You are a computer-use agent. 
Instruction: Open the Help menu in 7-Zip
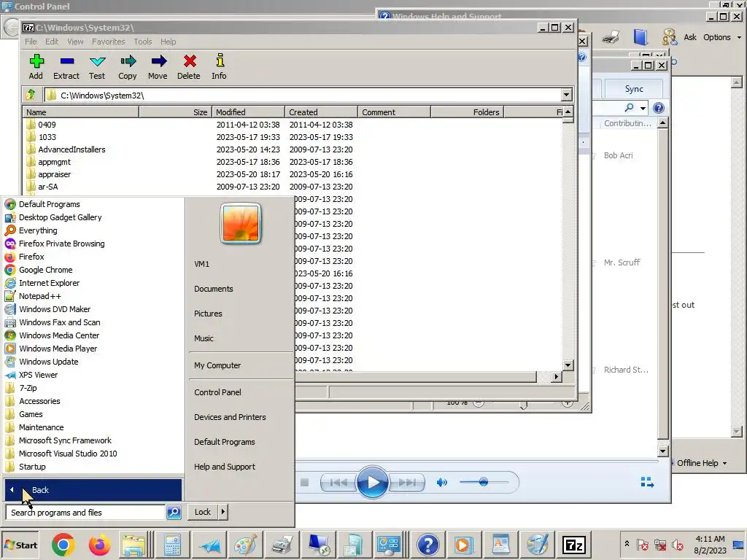click(169, 42)
